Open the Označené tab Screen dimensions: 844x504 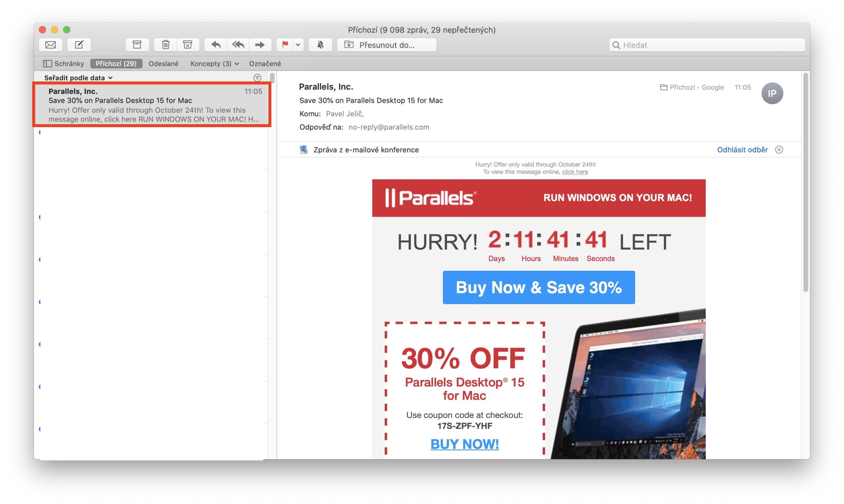click(x=265, y=64)
